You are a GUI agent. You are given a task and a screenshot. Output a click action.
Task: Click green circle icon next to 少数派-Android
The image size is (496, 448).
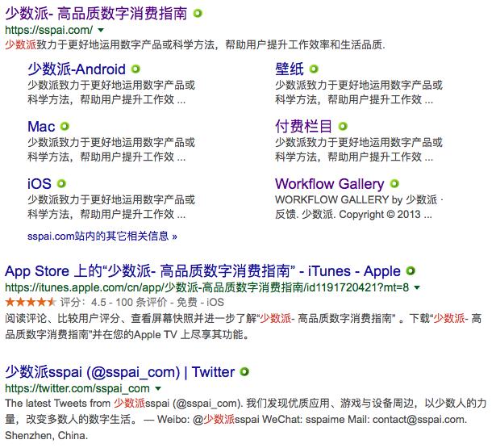(x=135, y=69)
